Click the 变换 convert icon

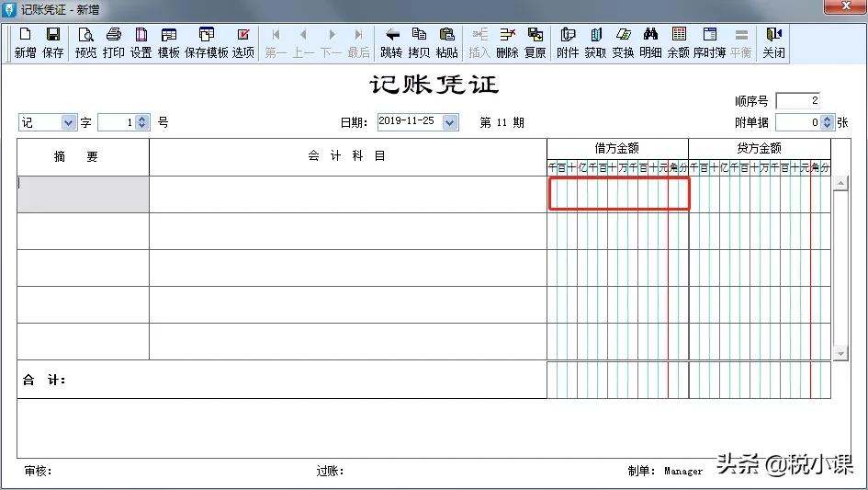(x=623, y=42)
